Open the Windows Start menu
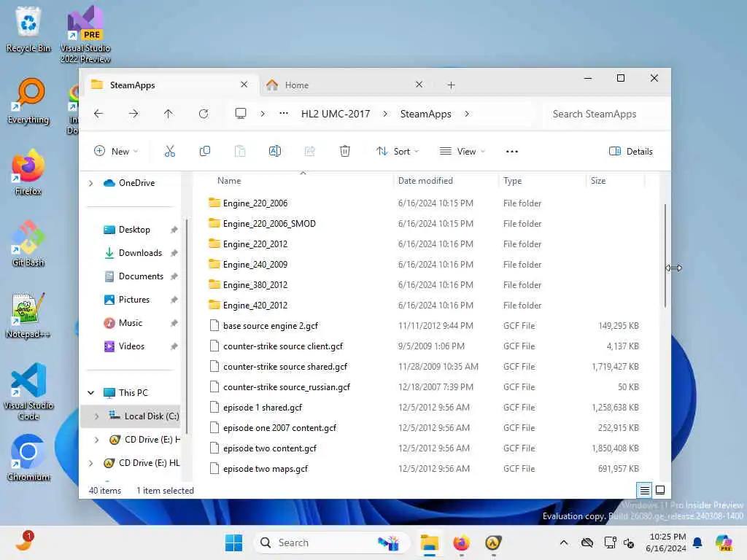The height and width of the screenshot is (560, 747). click(x=233, y=542)
